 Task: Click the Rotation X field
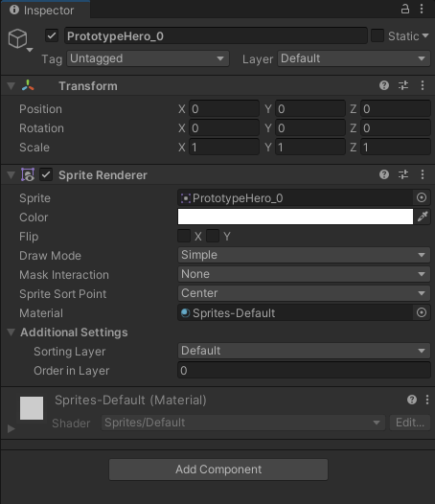[x=224, y=128]
